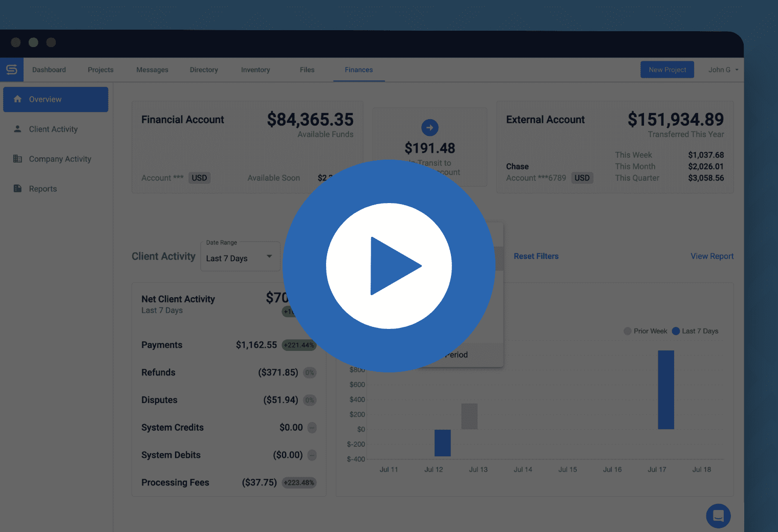Open the View Report link

click(712, 256)
